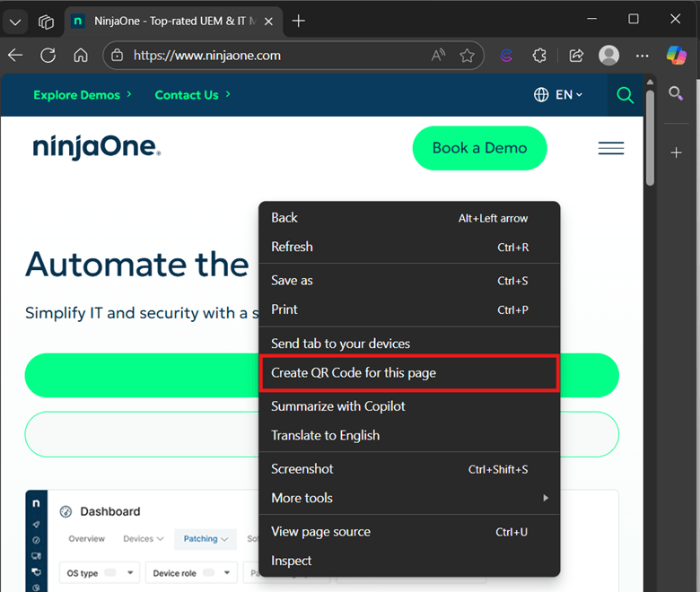Viewport: 700px width, 592px height.
Task: Select View page source
Action: click(409, 532)
